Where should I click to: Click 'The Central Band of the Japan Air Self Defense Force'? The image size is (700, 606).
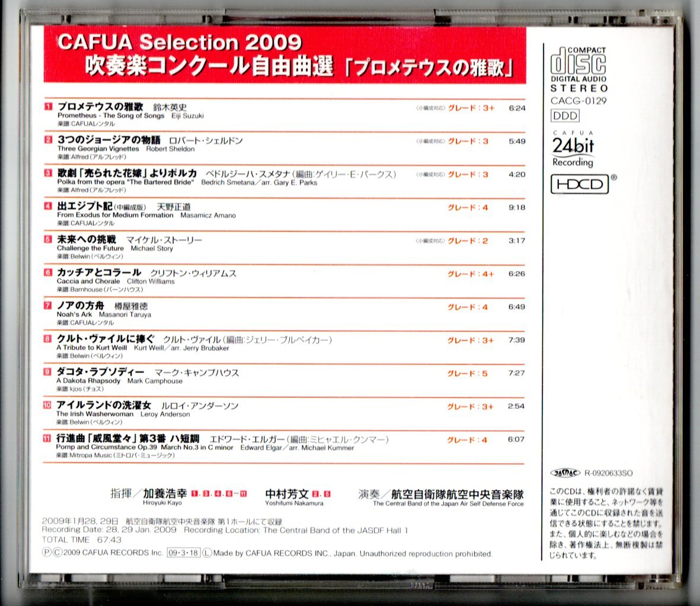(x=448, y=504)
